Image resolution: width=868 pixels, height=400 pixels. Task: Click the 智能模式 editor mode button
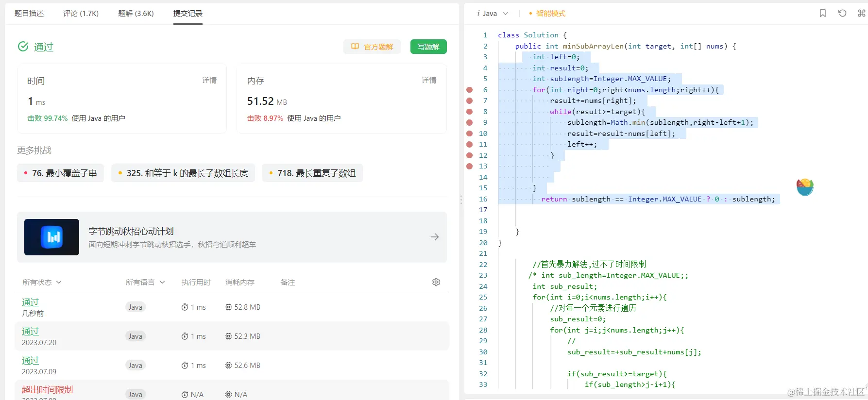(547, 14)
